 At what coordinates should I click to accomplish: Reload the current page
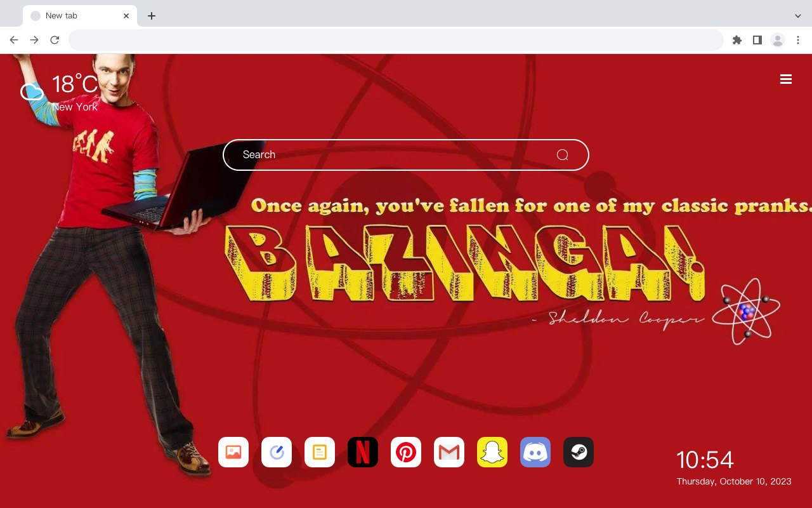pos(55,40)
